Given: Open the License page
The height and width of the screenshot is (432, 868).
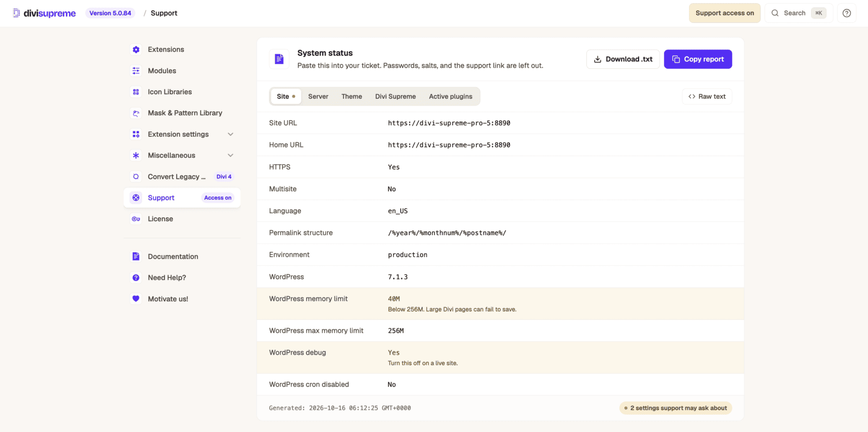Looking at the screenshot, I should (x=182, y=219).
